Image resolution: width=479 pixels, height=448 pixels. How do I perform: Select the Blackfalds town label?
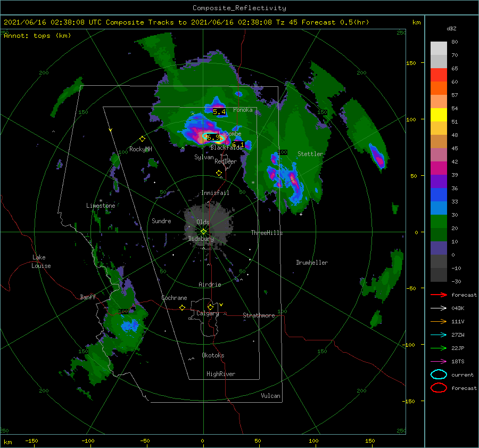coord(226,148)
